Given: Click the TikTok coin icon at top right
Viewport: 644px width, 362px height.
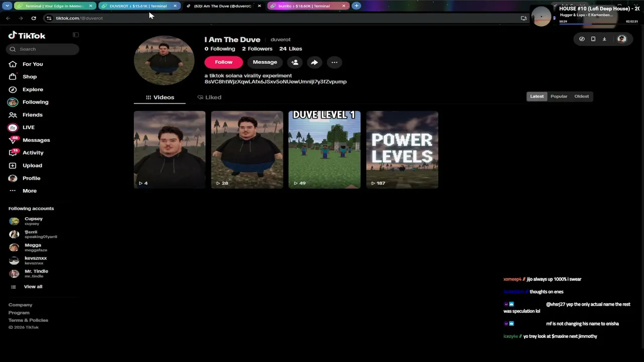Looking at the screenshot, I should (582, 39).
